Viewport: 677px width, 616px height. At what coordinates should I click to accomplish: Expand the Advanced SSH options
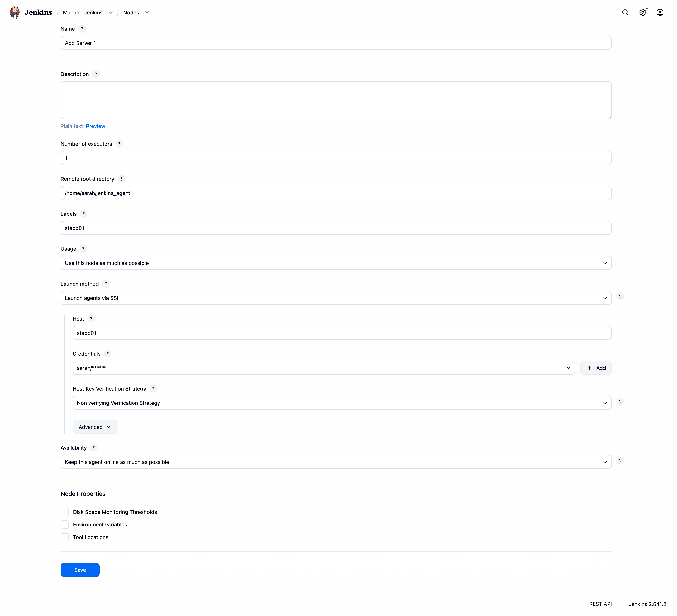tap(95, 427)
